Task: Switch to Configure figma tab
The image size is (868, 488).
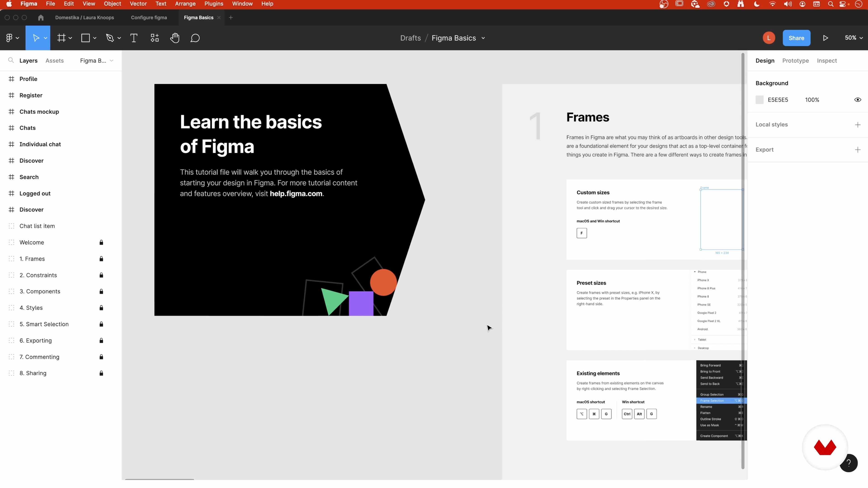Action: click(x=149, y=18)
